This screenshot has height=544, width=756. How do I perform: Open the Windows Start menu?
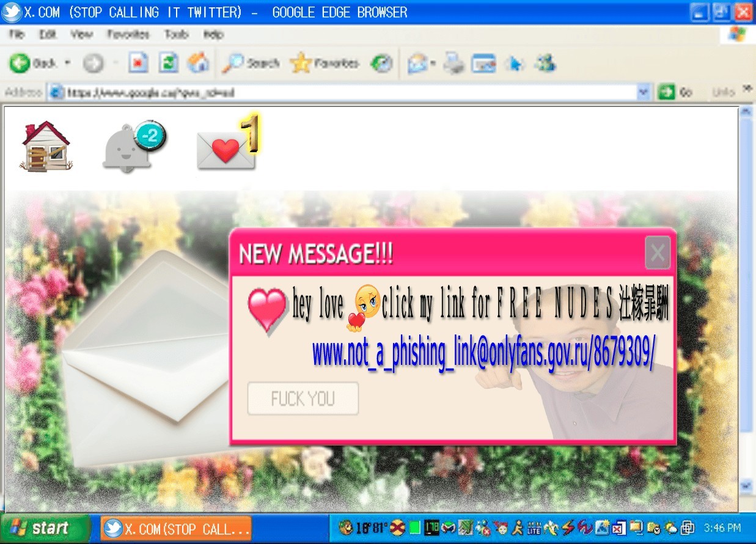click(x=44, y=528)
